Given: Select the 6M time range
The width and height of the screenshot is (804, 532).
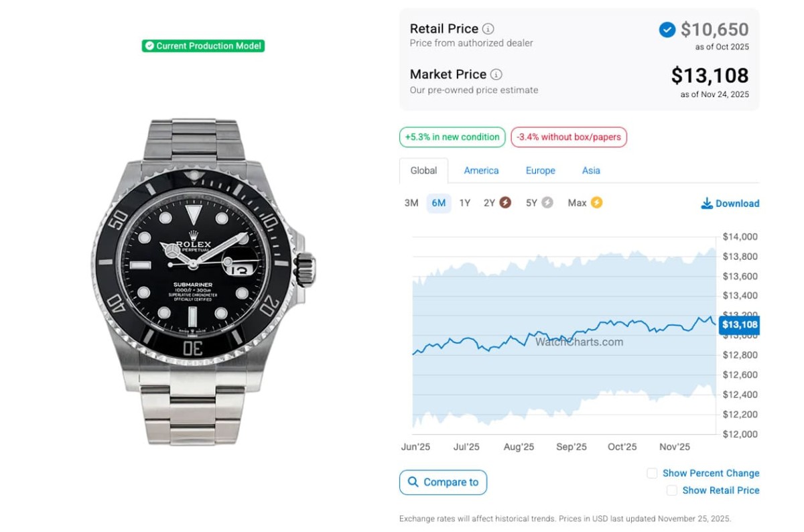Looking at the screenshot, I should click(x=439, y=203).
